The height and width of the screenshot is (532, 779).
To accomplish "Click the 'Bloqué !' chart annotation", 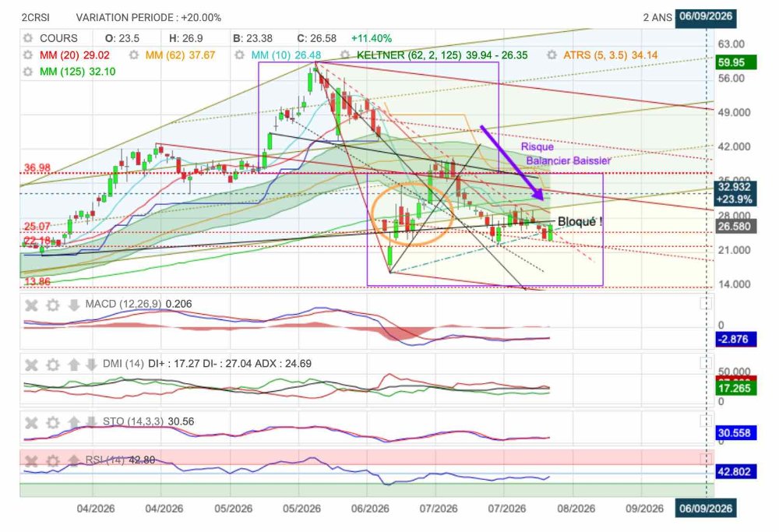I will (580, 221).
